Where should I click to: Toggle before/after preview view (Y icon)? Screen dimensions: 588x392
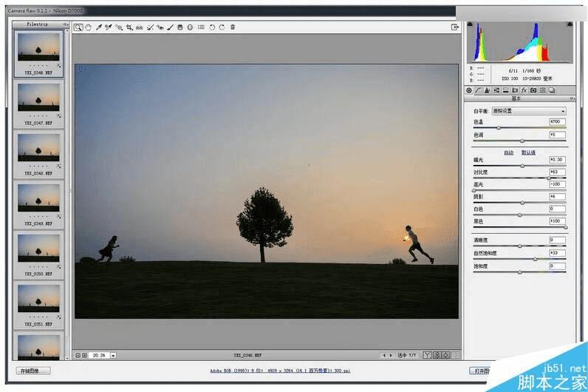427,355
